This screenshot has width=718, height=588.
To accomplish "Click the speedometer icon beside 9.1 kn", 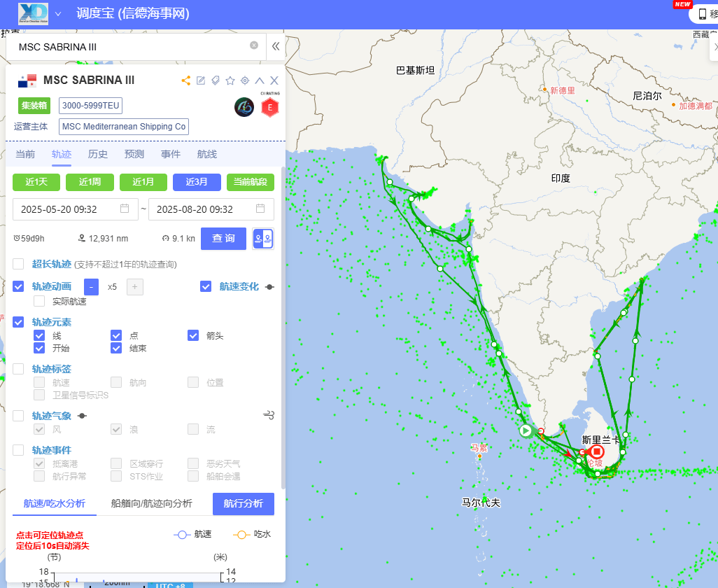I will 166,238.
